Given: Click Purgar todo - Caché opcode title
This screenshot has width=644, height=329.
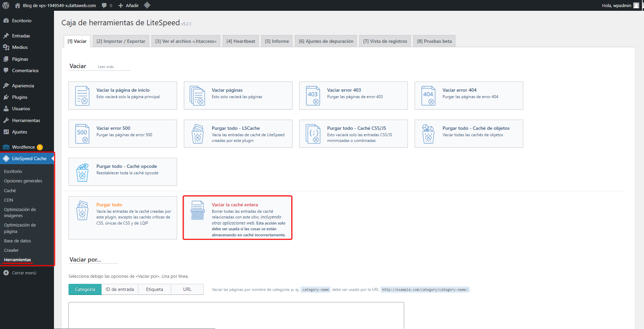Looking at the screenshot, I should pyautogui.click(x=127, y=166).
